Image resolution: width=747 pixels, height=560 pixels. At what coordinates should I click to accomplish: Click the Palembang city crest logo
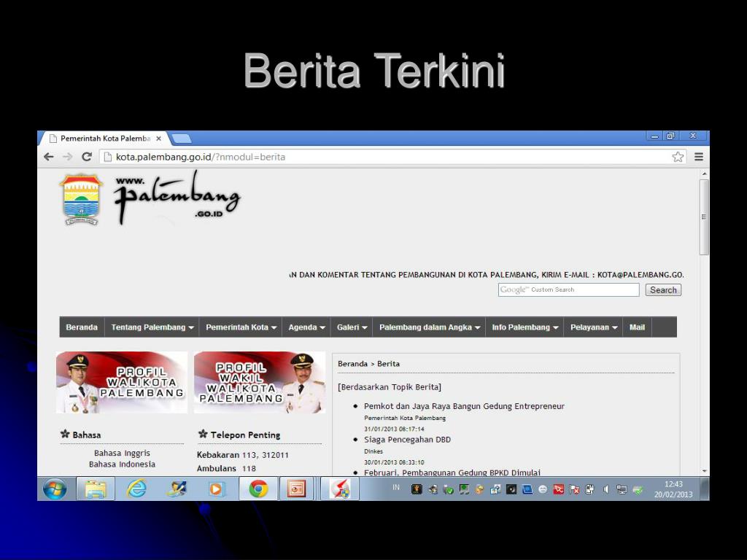pyautogui.click(x=81, y=199)
